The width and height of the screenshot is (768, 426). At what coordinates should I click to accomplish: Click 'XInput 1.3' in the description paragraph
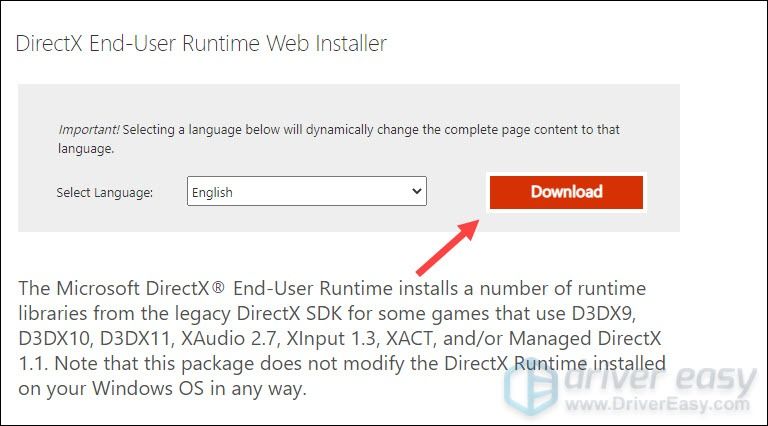coord(331,338)
